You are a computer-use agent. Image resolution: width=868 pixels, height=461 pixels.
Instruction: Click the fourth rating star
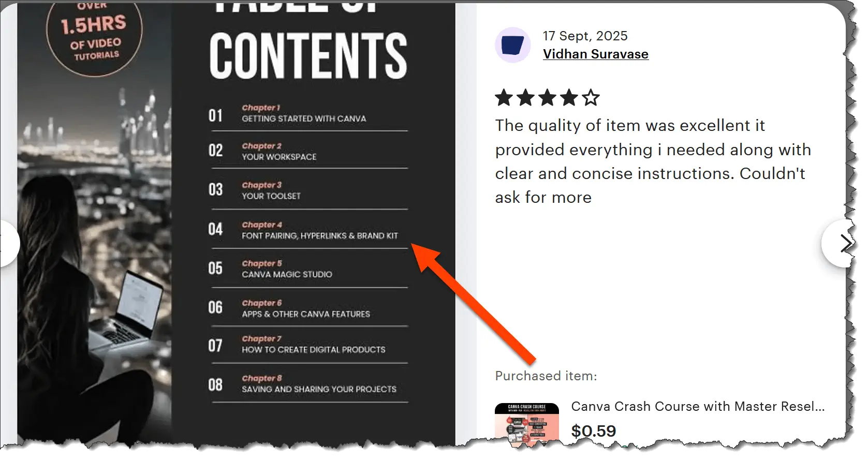point(569,97)
